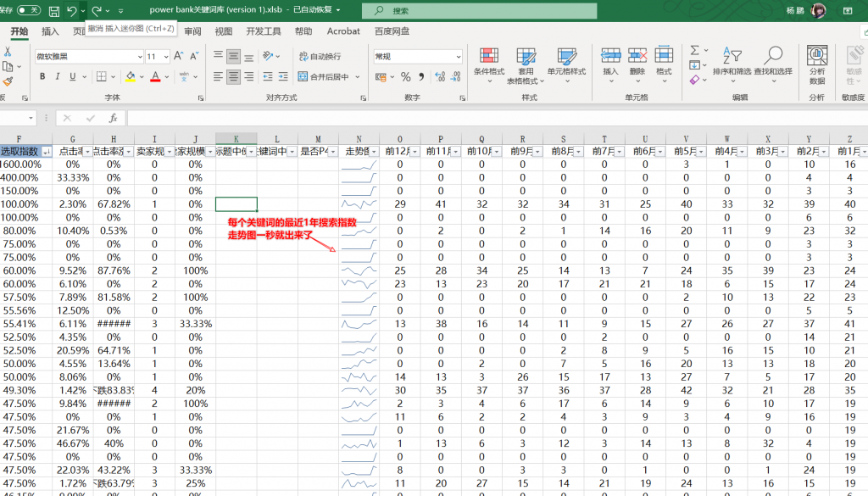The width and height of the screenshot is (868, 496).
Task: Switch to the 开始 ribbon tab
Action: click(19, 31)
